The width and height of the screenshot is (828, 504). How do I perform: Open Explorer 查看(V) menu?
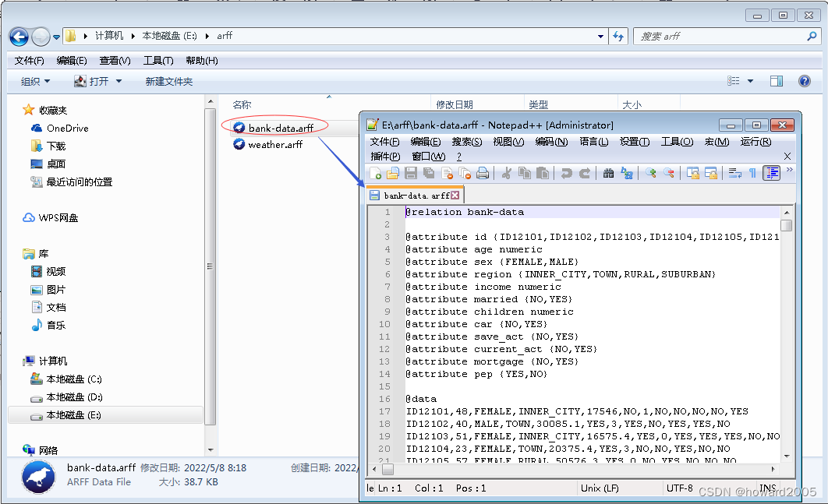115,61
